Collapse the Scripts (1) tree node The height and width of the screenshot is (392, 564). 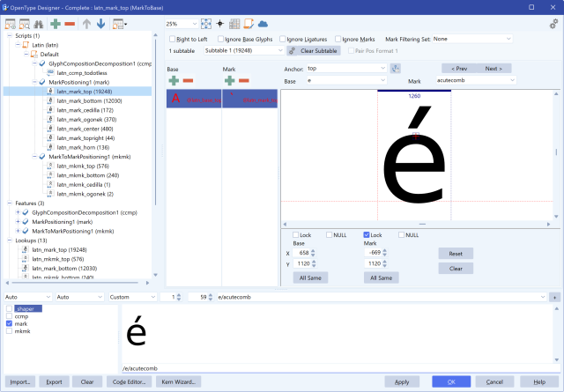tap(10, 35)
